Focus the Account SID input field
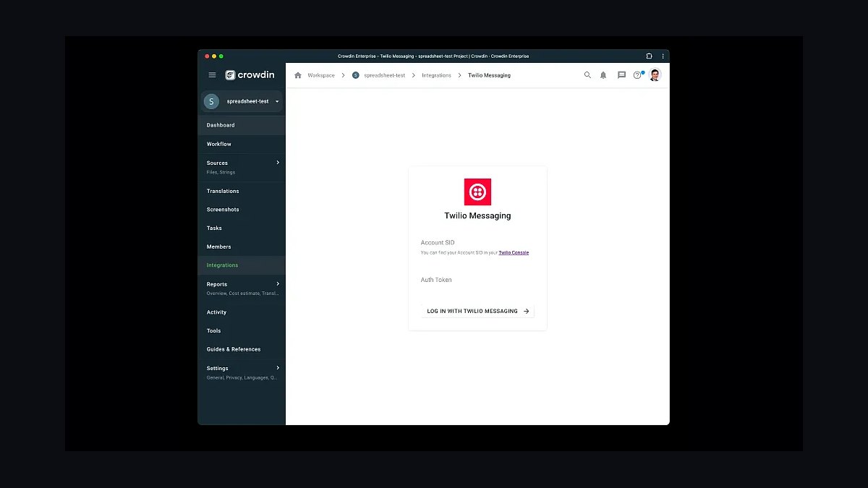Image resolution: width=868 pixels, height=488 pixels. pos(477,243)
